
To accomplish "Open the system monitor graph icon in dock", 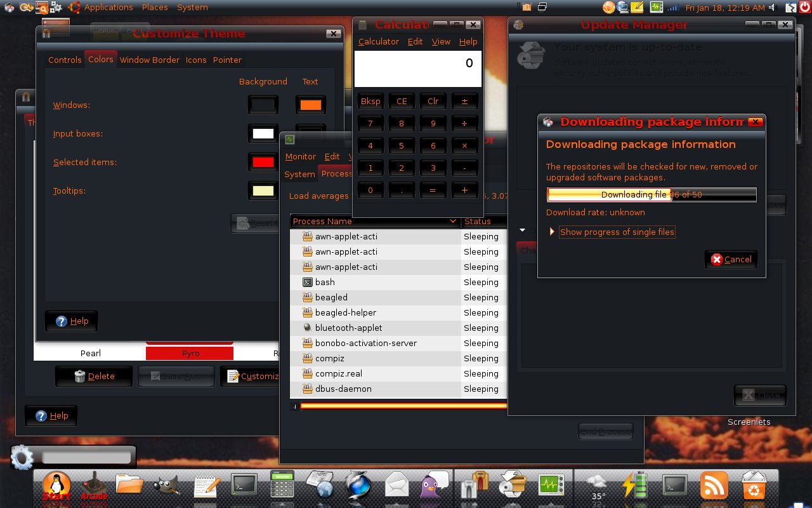I will [x=551, y=486].
